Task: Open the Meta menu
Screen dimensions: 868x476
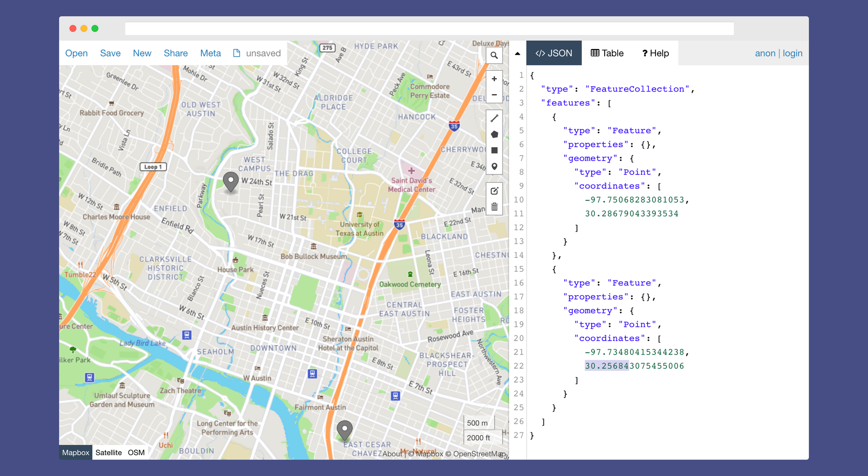Action: [x=210, y=53]
